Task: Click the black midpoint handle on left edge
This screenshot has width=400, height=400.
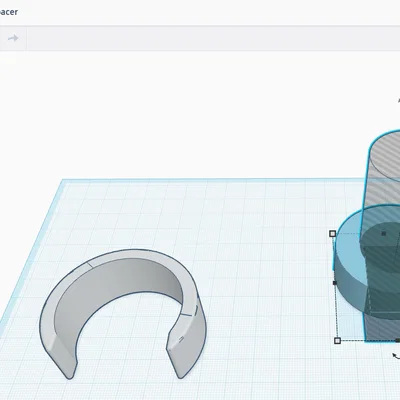Action: pos(335,283)
